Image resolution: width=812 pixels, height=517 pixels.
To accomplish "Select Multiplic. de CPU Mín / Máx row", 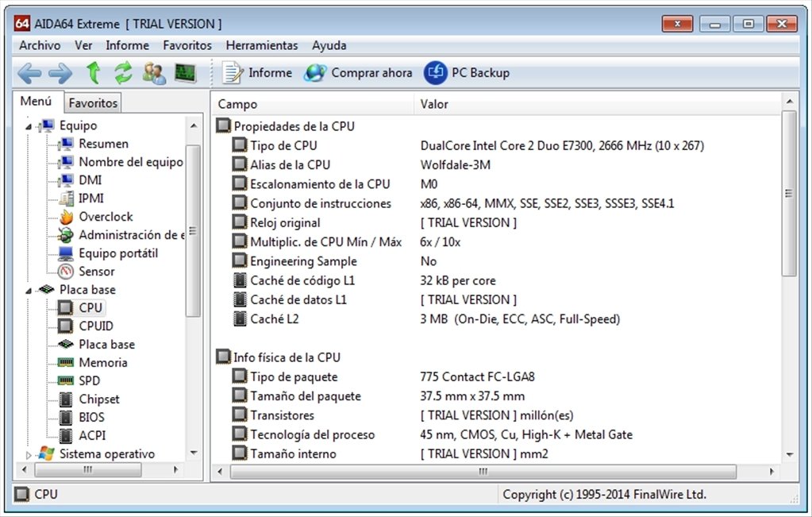I will click(x=497, y=242).
